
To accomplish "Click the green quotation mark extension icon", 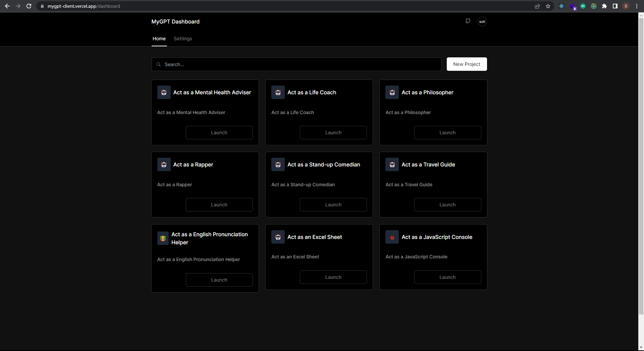I will click(x=583, y=6).
